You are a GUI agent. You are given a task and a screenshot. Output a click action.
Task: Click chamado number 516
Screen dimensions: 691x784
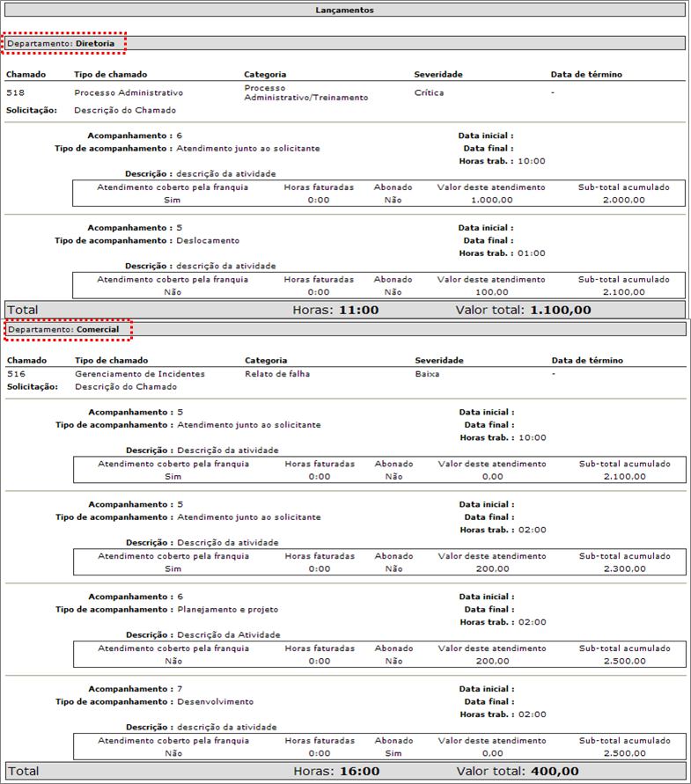click(x=15, y=374)
